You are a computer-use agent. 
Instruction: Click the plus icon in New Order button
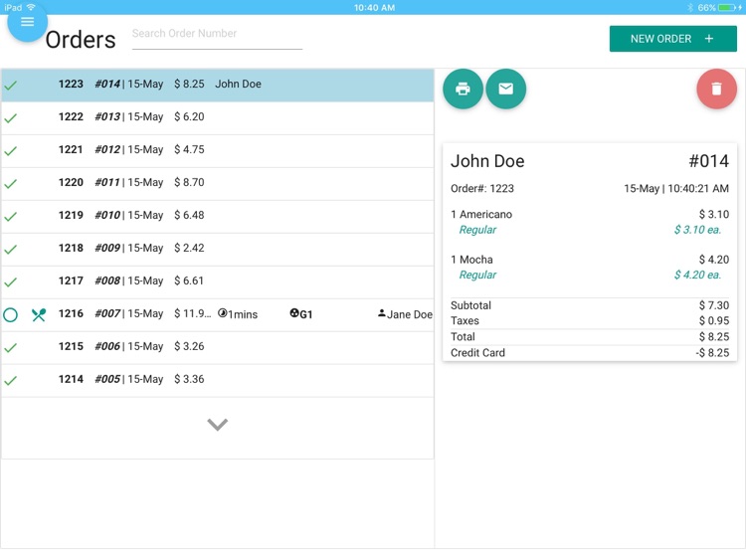click(709, 39)
